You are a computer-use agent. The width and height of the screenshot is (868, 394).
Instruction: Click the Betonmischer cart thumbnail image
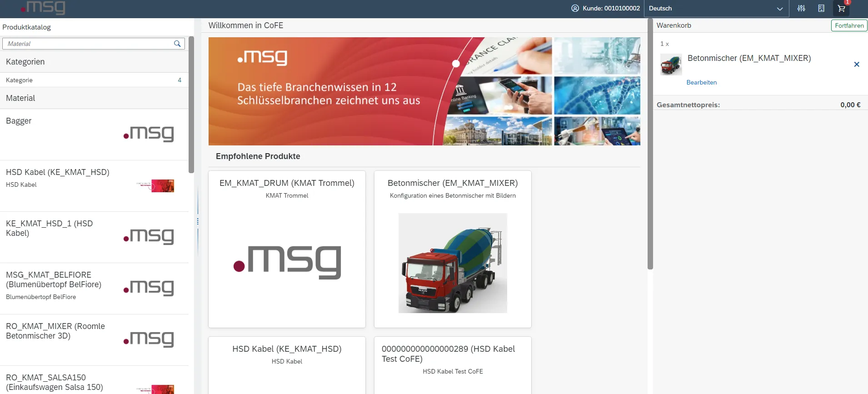click(671, 65)
